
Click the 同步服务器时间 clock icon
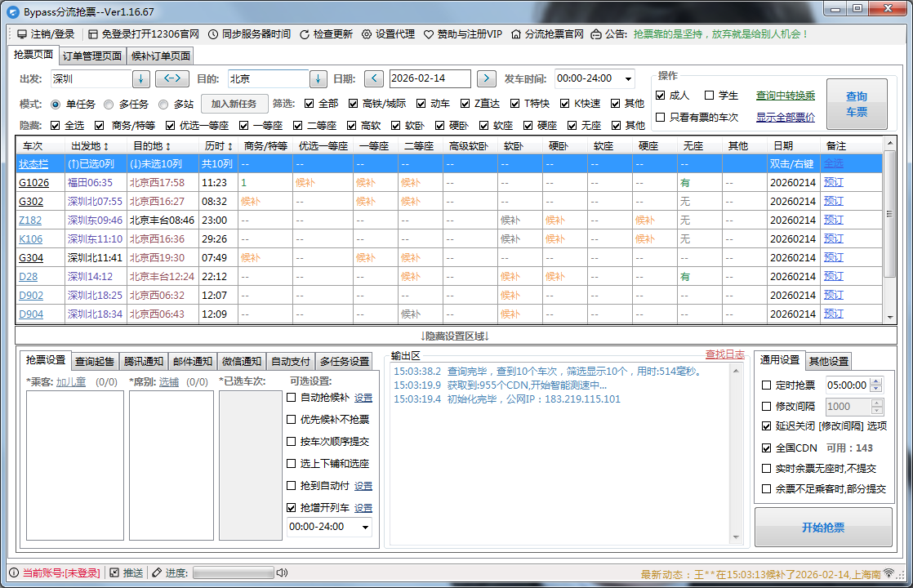pos(213,34)
